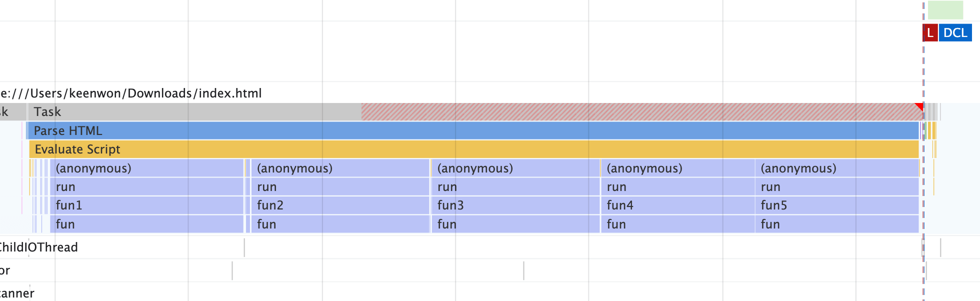
Task: Click the light green block above DCL
Action: 945,10
